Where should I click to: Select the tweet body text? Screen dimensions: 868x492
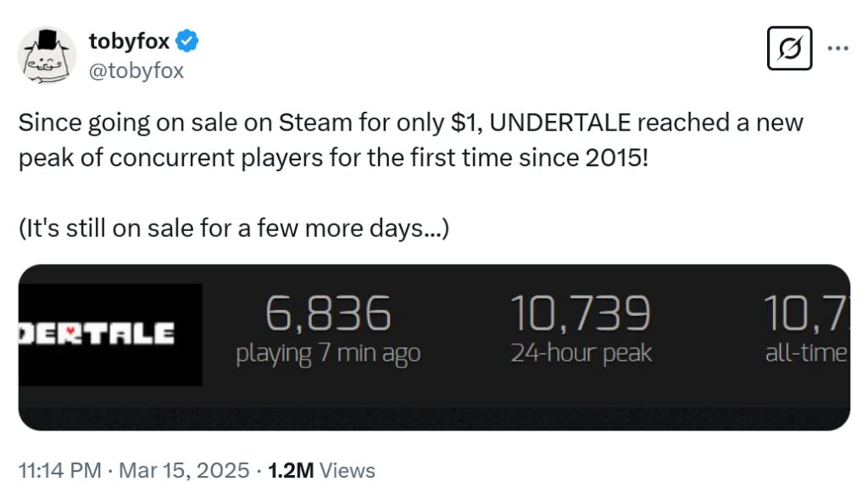[339, 140]
